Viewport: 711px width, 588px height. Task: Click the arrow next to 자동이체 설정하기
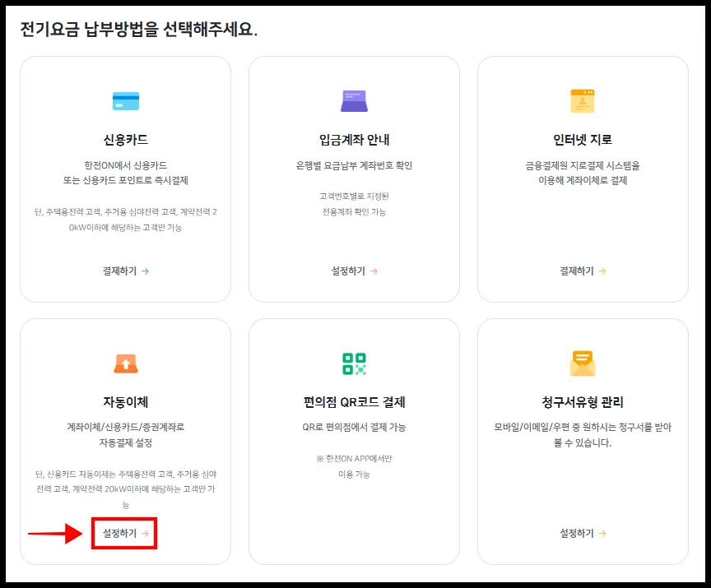pyautogui.click(x=144, y=533)
